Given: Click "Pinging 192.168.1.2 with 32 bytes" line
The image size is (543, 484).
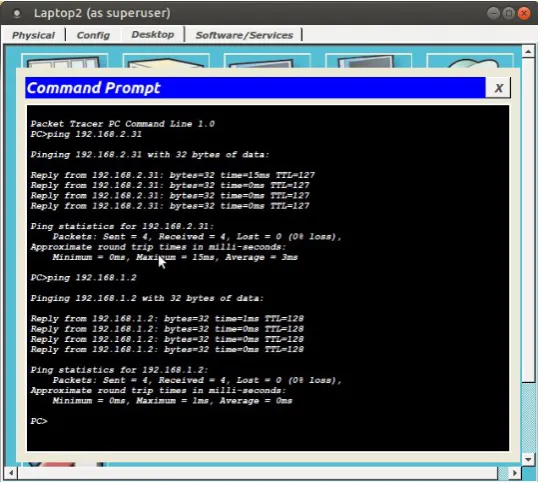Looking at the screenshot, I should click(146, 298).
